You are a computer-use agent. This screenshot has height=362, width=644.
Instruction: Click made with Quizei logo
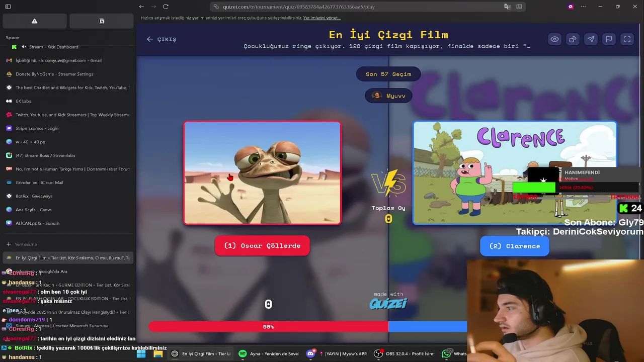388,301
